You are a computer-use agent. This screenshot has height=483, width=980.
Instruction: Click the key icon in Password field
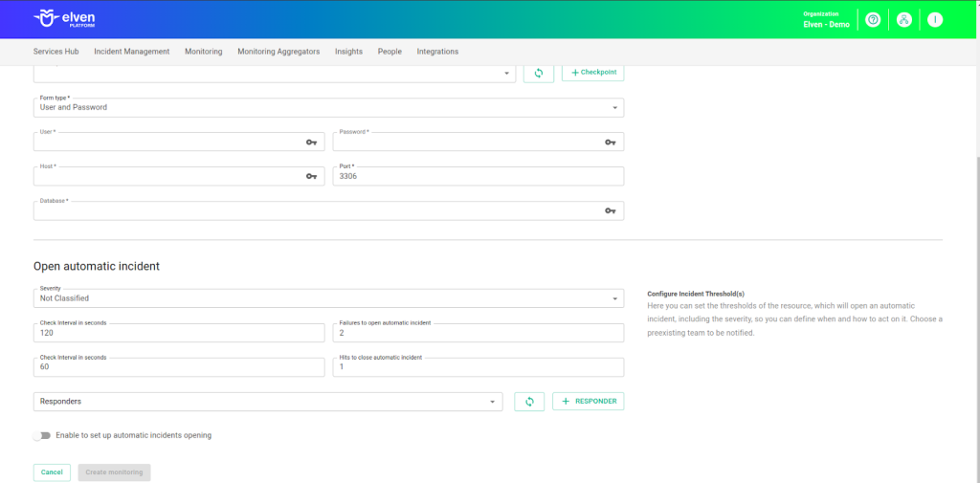click(610, 143)
